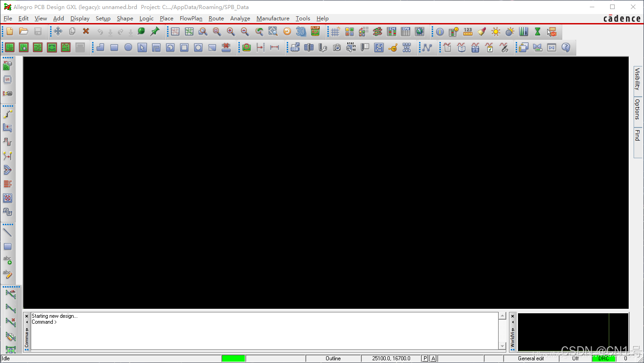Close the Command window pane

[x=27, y=316]
